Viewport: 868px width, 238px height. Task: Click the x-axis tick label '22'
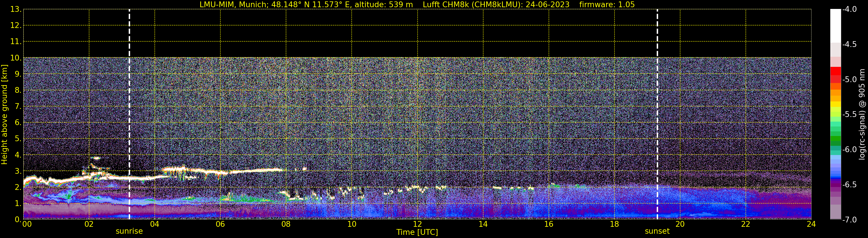click(x=746, y=224)
